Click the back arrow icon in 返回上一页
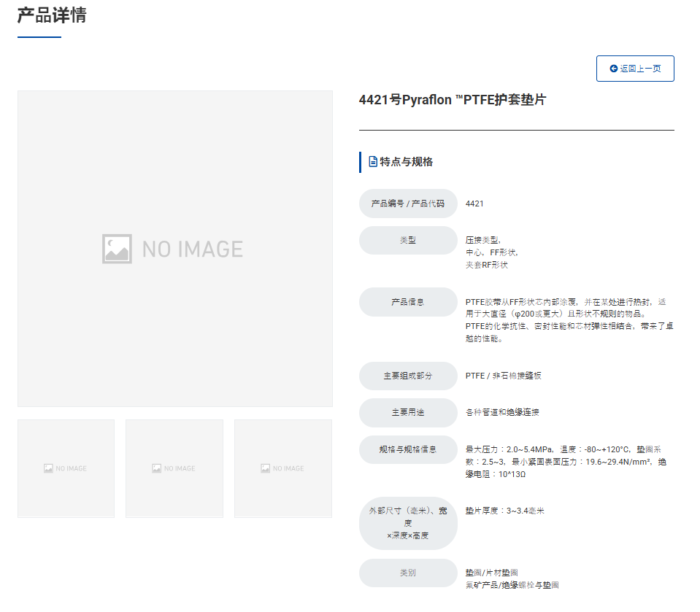The height and width of the screenshot is (612, 700). pyautogui.click(x=613, y=69)
